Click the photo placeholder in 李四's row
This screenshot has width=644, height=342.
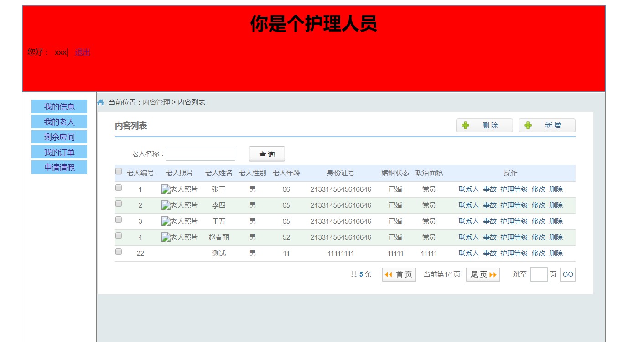pyautogui.click(x=180, y=205)
